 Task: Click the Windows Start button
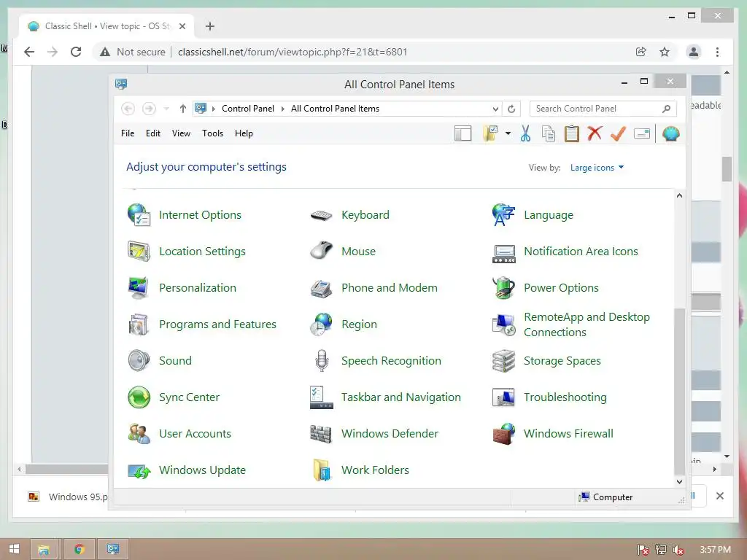15,549
